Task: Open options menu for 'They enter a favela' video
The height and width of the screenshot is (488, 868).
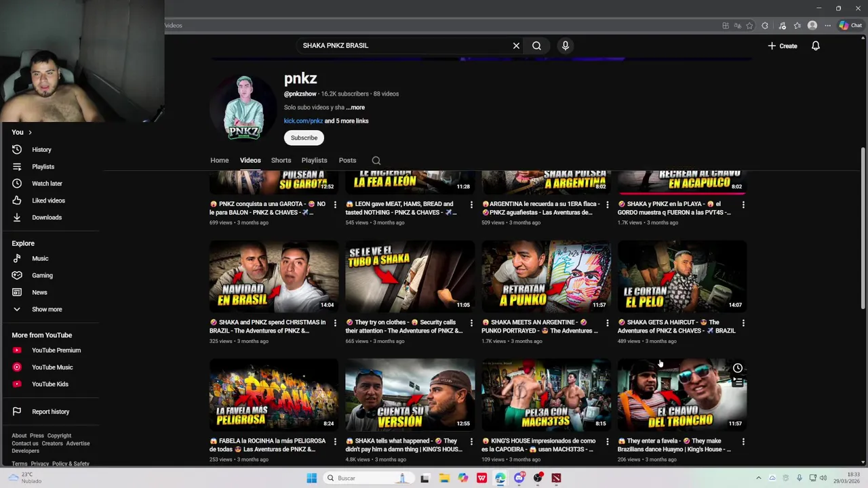Action: tap(743, 441)
